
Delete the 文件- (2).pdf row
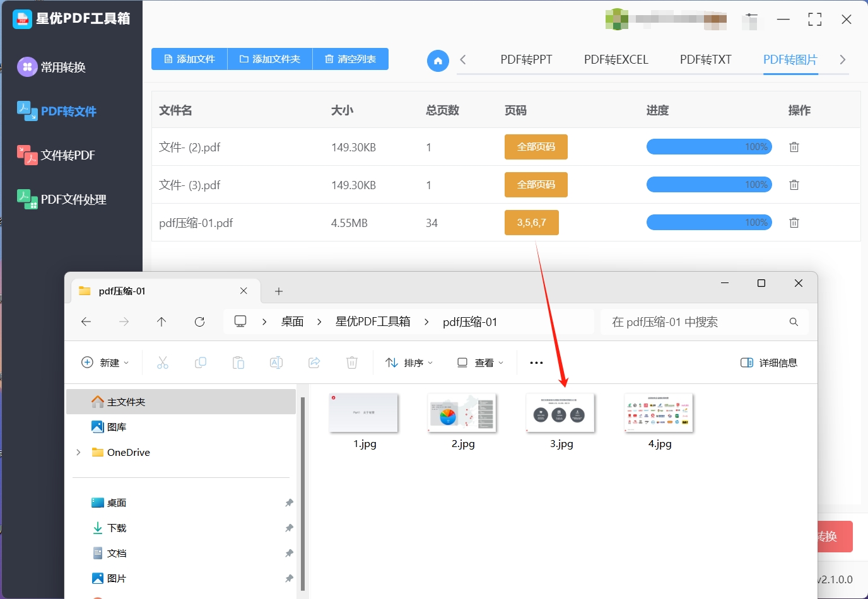point(794,147)
